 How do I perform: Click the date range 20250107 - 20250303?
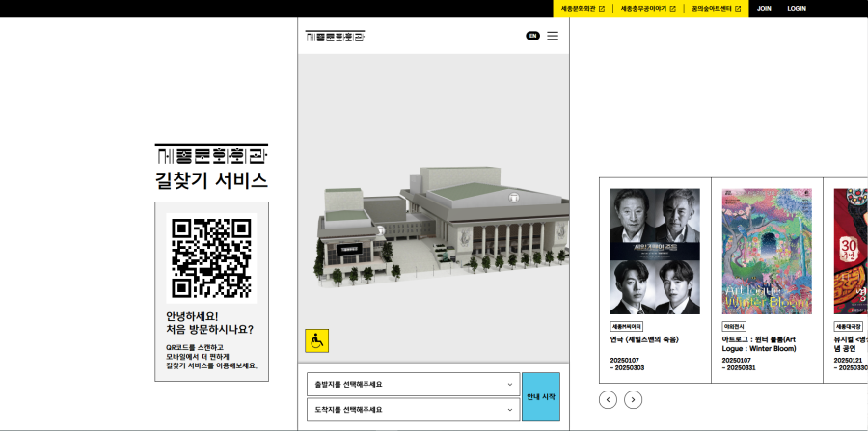[627, 364]
